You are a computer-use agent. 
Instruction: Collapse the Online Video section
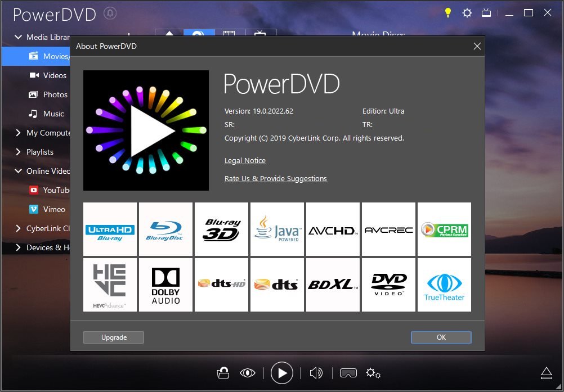click(x=18, y=171)
